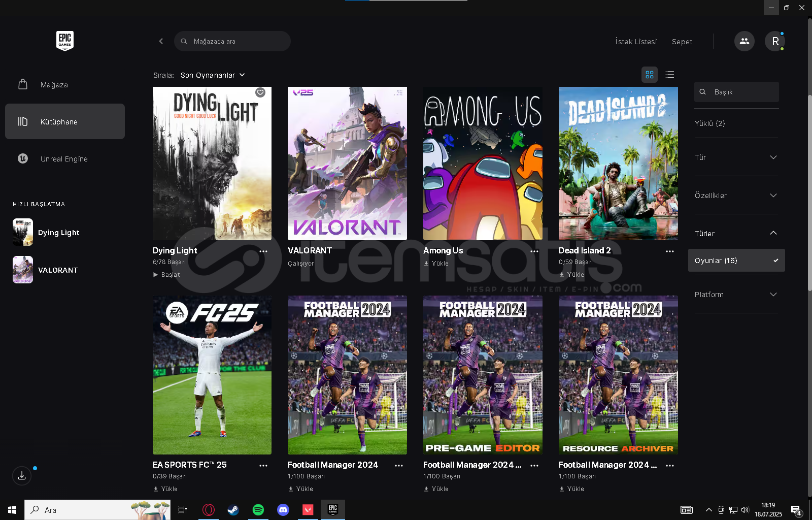Click the Başlat play button for Dying Light
Screen dimensions: 812x520
166,275
